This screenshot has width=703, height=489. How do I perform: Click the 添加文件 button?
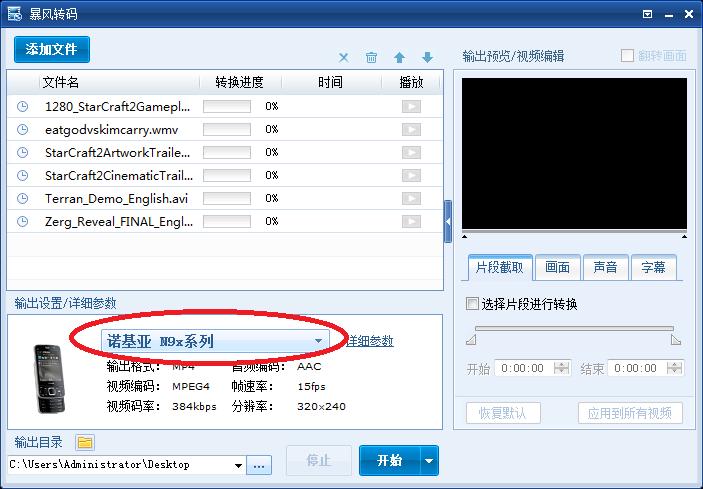[x=52, y=49]
